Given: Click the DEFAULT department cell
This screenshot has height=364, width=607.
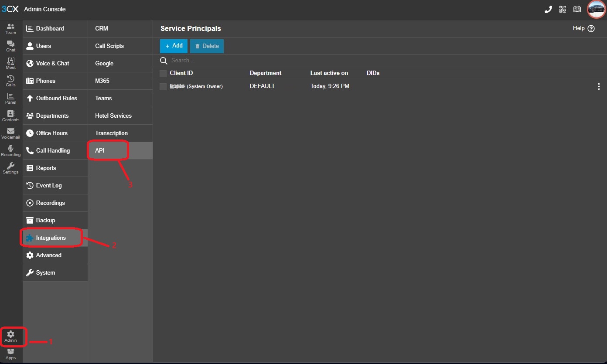Looking at the screenshot, I should coord(263,86).
